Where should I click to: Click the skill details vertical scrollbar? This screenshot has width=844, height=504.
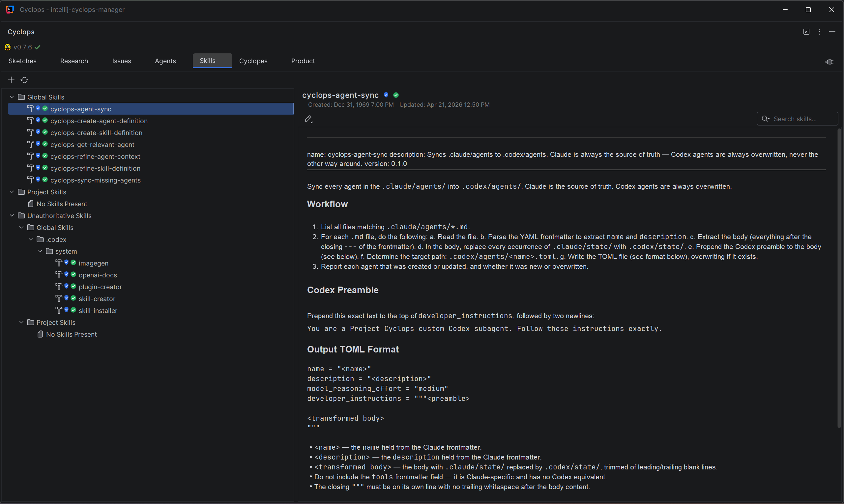coord(839,278)
